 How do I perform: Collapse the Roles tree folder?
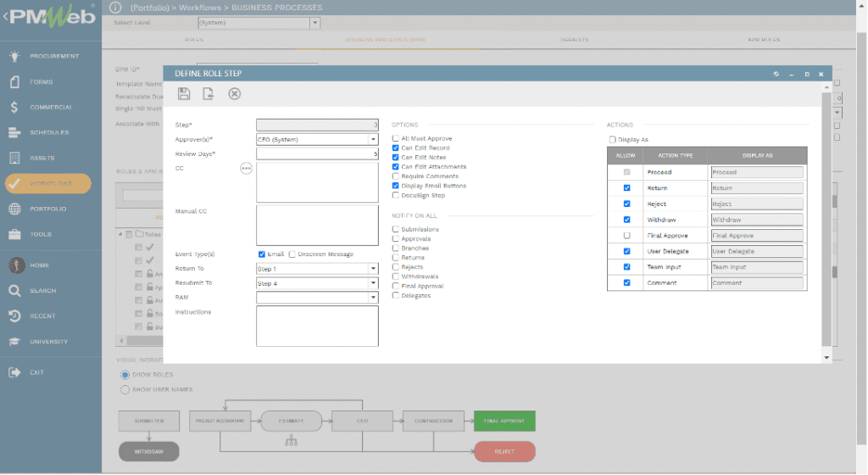120,234
